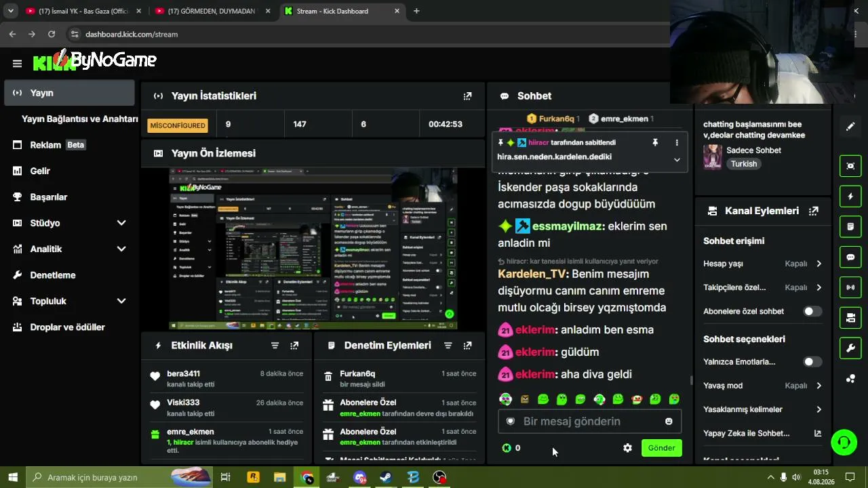Pop out the Yayın İstatistikleri panel
This screenshot has height=488, width=868.
tap(467, 96)
